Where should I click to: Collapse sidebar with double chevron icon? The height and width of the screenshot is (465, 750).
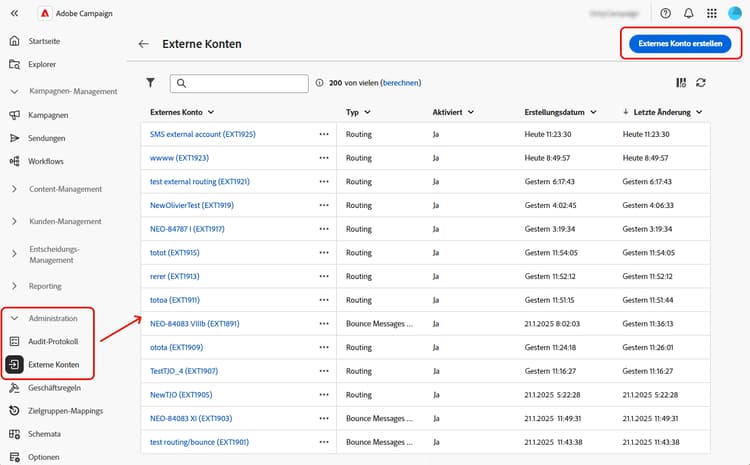point(14,13)
